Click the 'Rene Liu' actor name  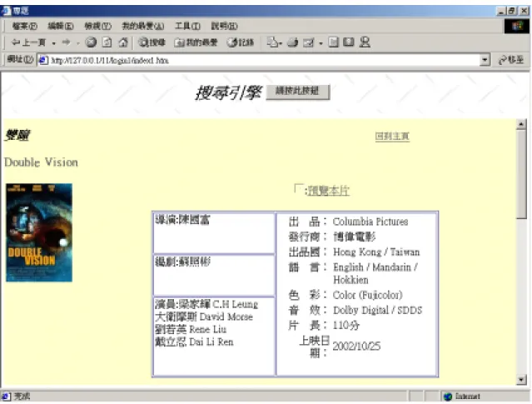click(x=207, y=329)
